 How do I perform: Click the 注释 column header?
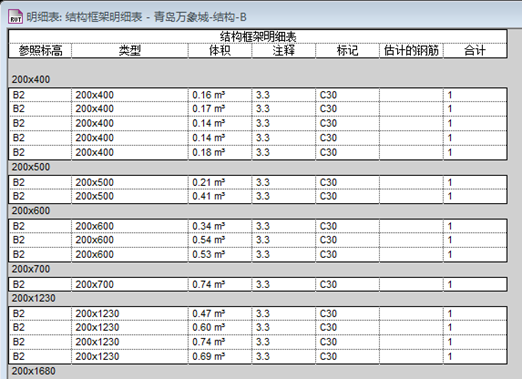(x=284, y=51)
